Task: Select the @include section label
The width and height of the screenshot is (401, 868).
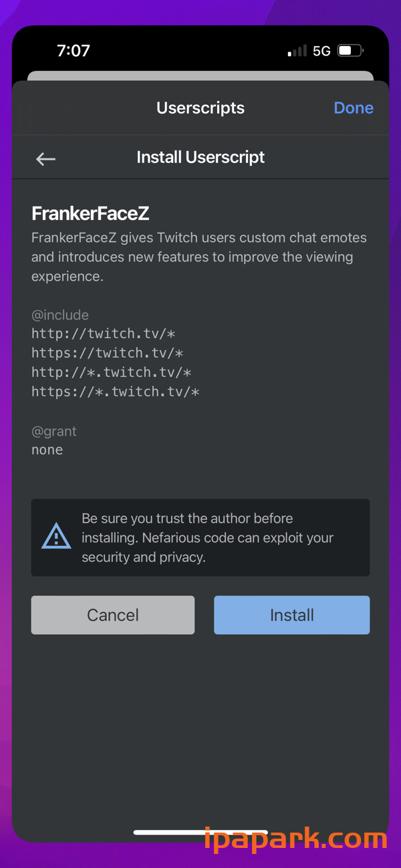Action: click(x=60, y=315)
